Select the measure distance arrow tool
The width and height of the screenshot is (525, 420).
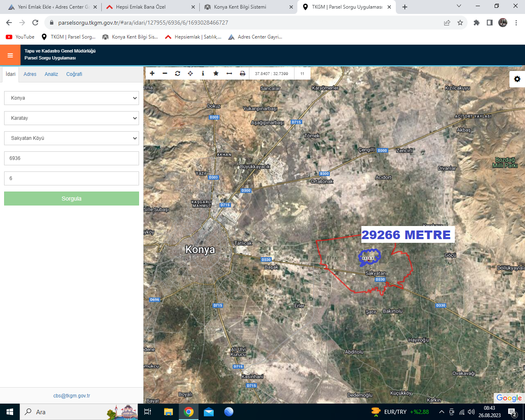[x=229, y=73]
